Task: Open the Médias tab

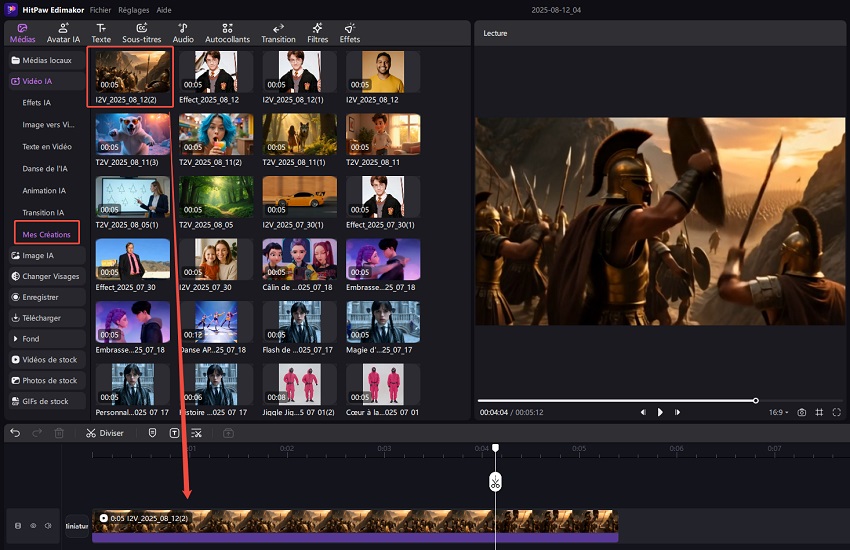Action: coord(22,33)
